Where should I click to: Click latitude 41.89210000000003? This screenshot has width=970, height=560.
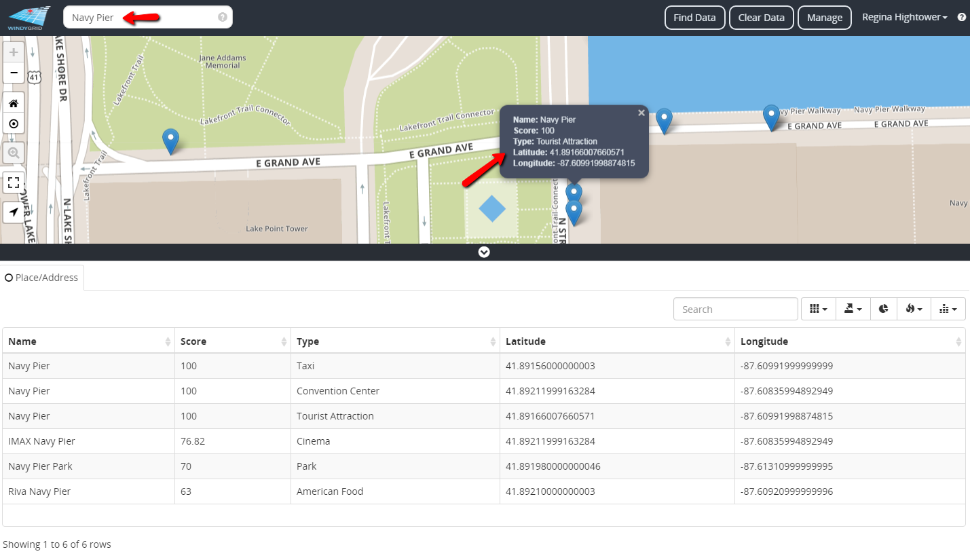(551, 491)
